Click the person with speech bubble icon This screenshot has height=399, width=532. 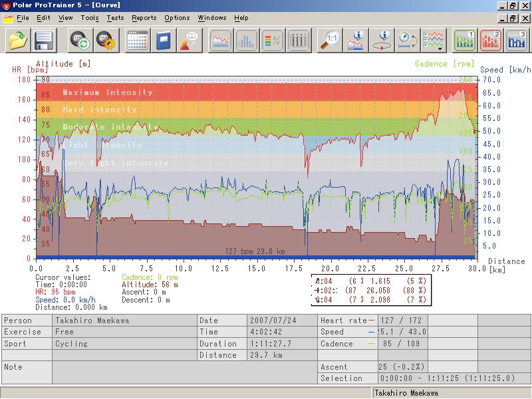[190, 41]
